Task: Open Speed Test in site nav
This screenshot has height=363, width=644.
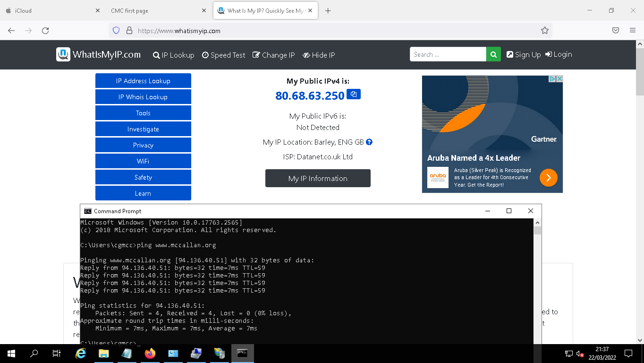Action: 224,55
